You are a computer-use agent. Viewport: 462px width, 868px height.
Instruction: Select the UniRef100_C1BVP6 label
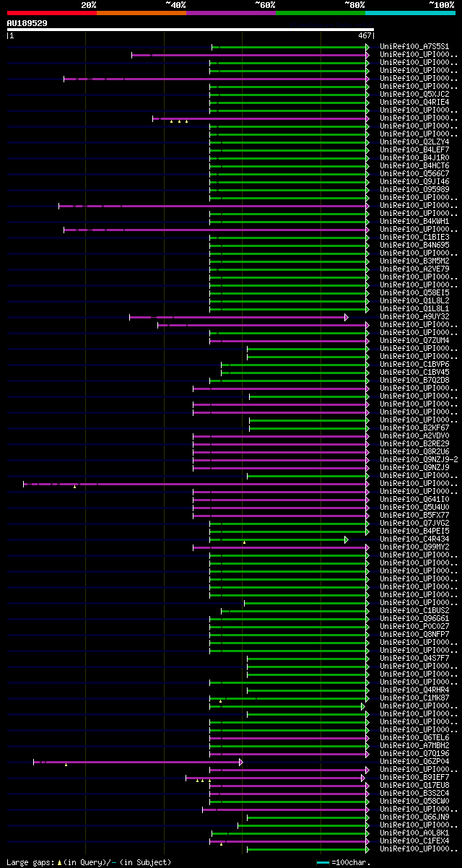414,364
